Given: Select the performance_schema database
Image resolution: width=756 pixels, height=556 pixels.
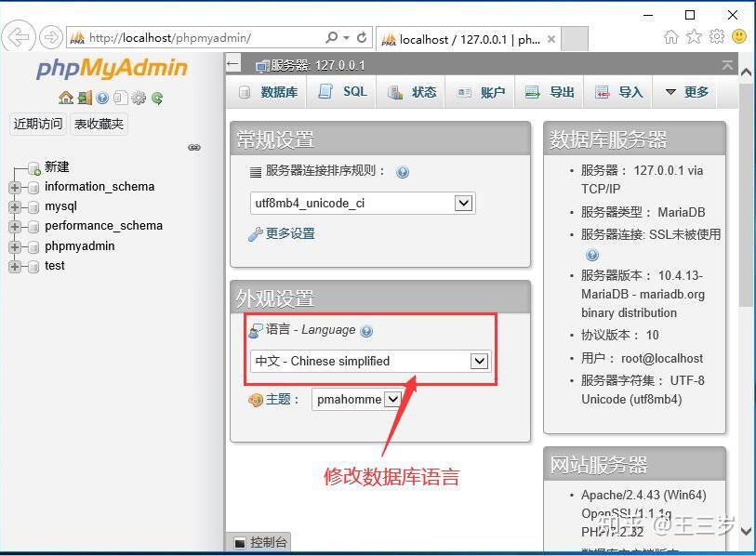Looking at the screenshot, I should [103, 226].
